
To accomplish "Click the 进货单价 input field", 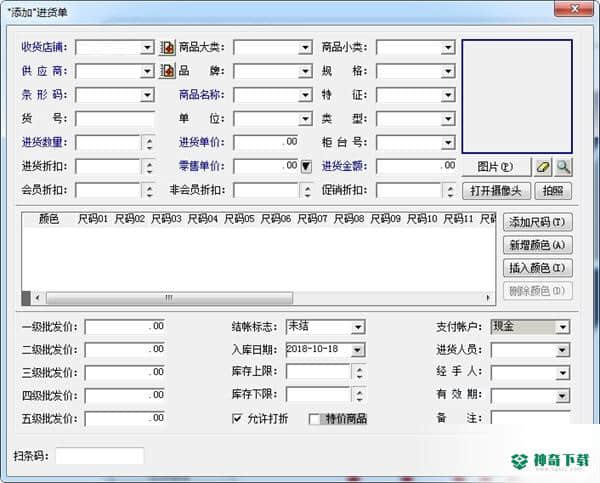I will pyautogui.click(x=266, y=143).
